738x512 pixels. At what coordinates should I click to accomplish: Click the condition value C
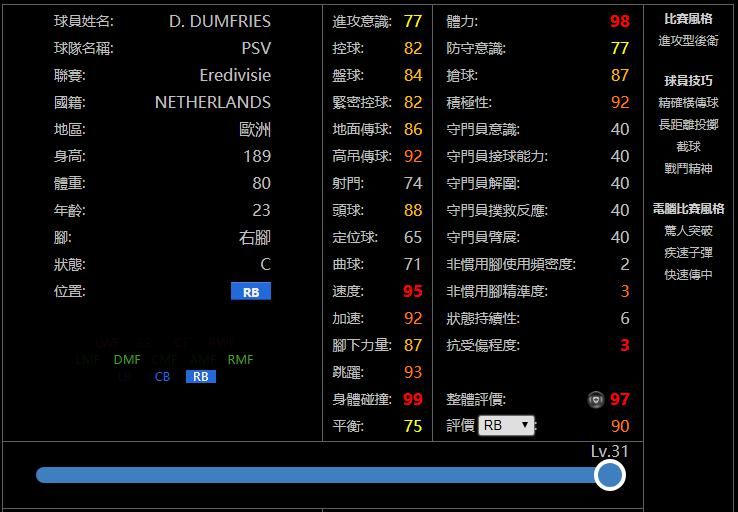265,264
